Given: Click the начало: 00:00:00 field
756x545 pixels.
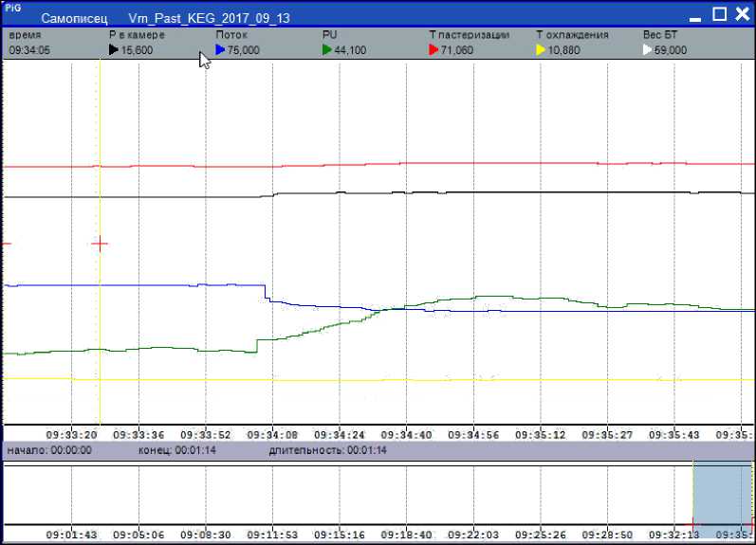Looking at the screenshot, I should coord(49,450).
